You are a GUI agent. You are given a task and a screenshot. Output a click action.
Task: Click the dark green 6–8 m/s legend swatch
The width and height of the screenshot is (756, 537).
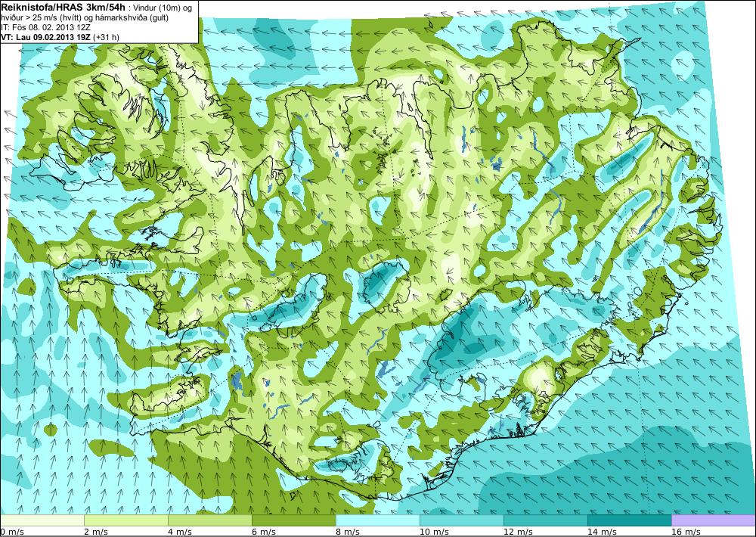pos(293,520)
